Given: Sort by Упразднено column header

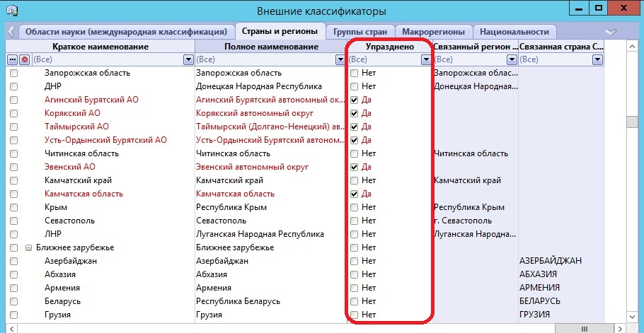Looking at the screenshot, I should [390, 47].
